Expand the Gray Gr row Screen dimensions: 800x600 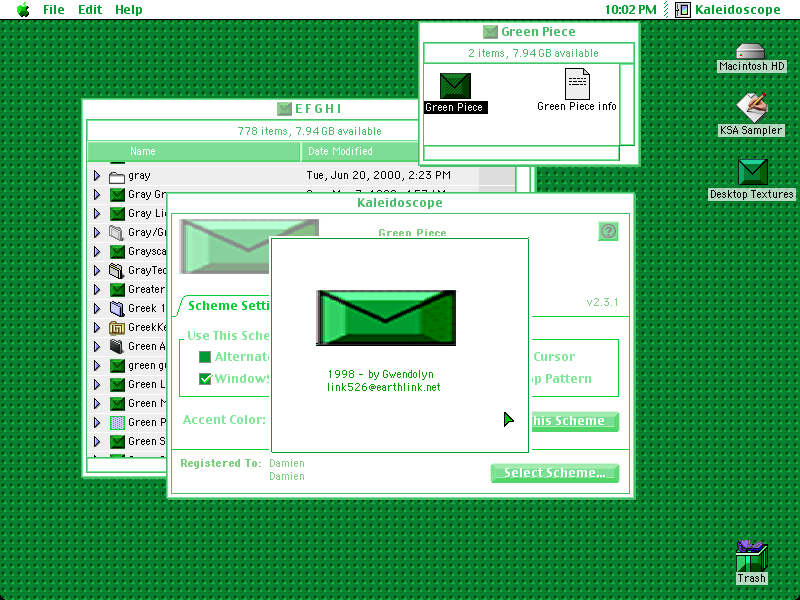point(97,194)
